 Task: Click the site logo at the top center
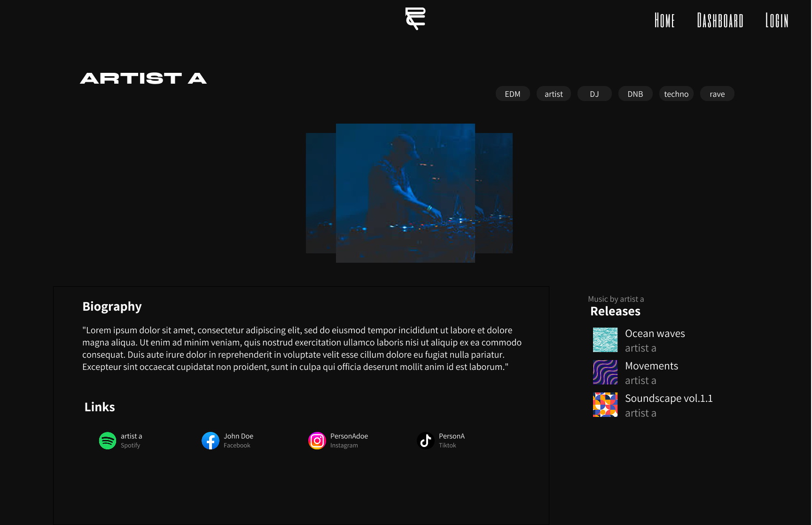414,19
